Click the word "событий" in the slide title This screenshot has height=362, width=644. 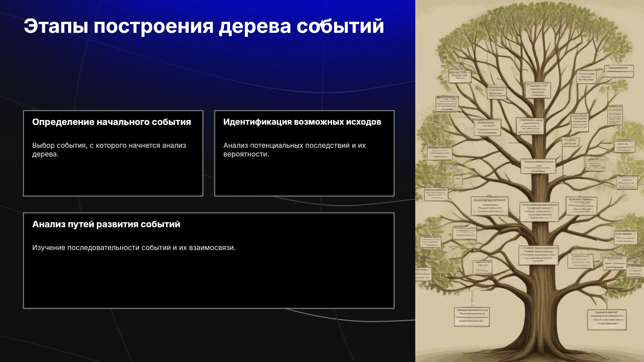click(x=340, y=26)
